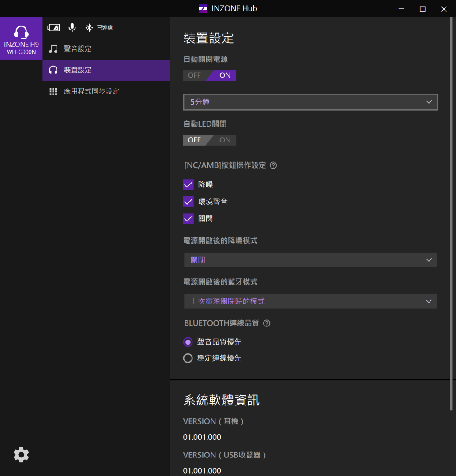The height and width of the screenshot is (476, 456).
Task: Click help icon beside [NC/AMB]按鈕操作設定
Action: point(273,165)
